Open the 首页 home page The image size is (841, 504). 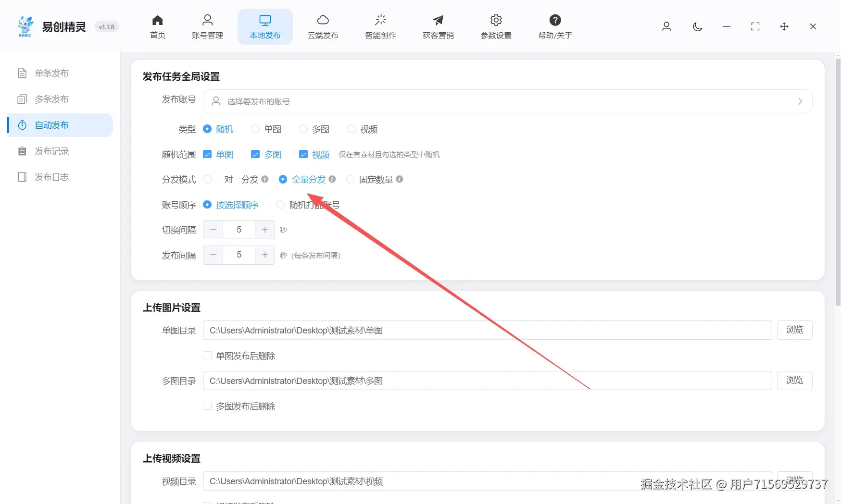157,26
